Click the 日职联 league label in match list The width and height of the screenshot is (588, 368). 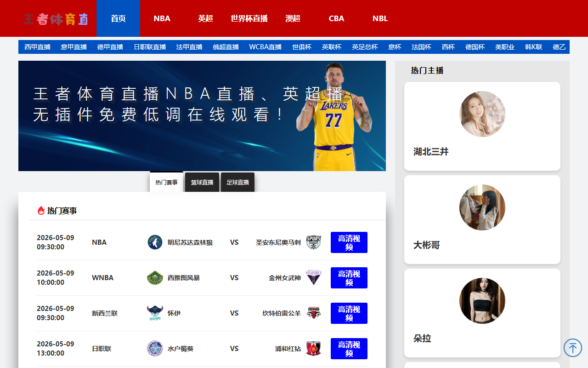pyautogui.click(x=102, y=349)
